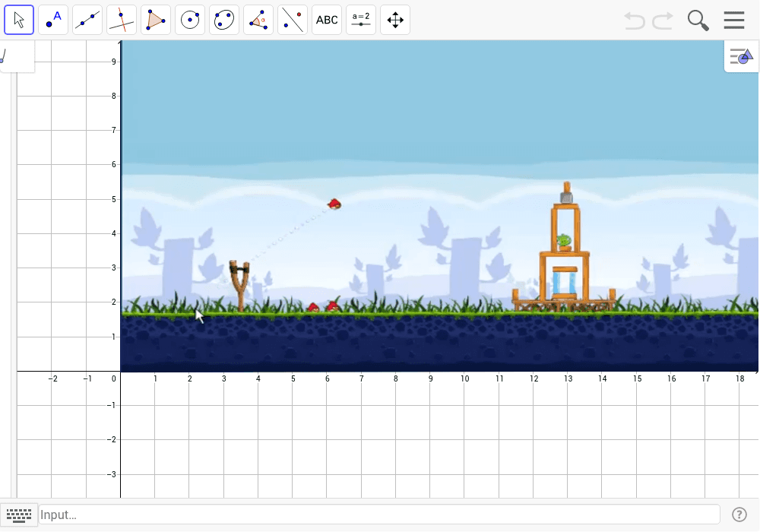Select the ABC Text tool
760x532 pixels.
click(x=327, y=20)
